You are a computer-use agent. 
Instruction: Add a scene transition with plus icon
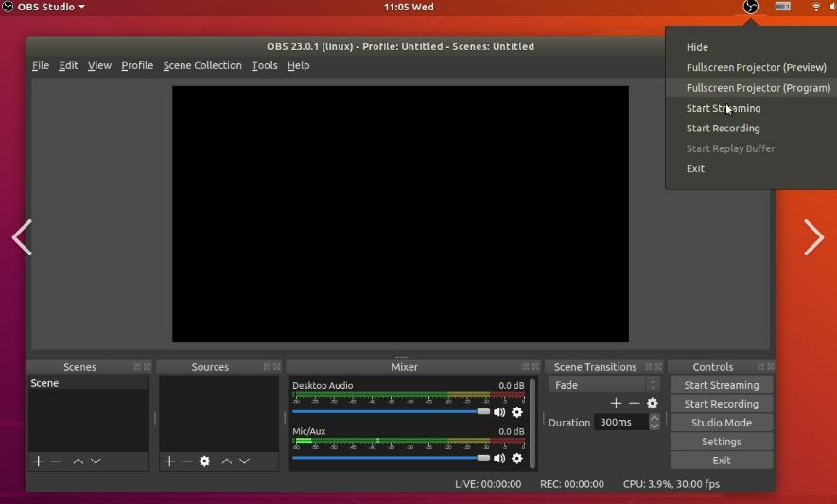(616, 404)
